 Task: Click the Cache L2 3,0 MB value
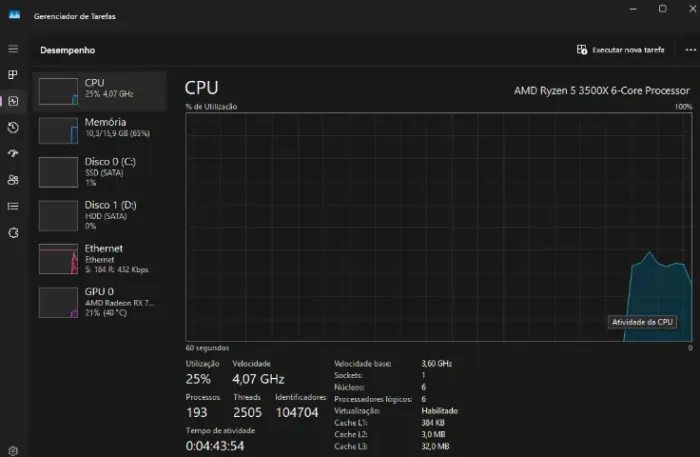point(433,434)
